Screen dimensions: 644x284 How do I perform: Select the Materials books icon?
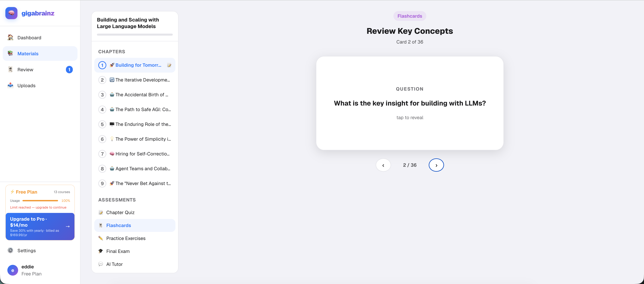(10, 53)
